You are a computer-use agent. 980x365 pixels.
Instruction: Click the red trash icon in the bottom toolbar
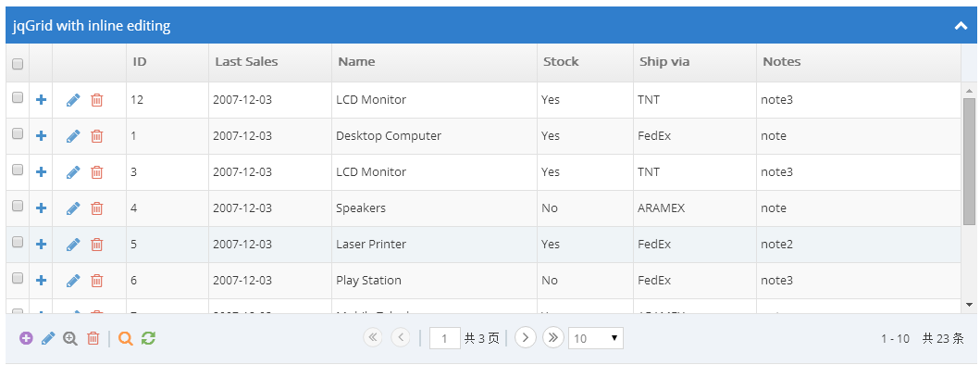pyautogui.click(x=93, y=338)
